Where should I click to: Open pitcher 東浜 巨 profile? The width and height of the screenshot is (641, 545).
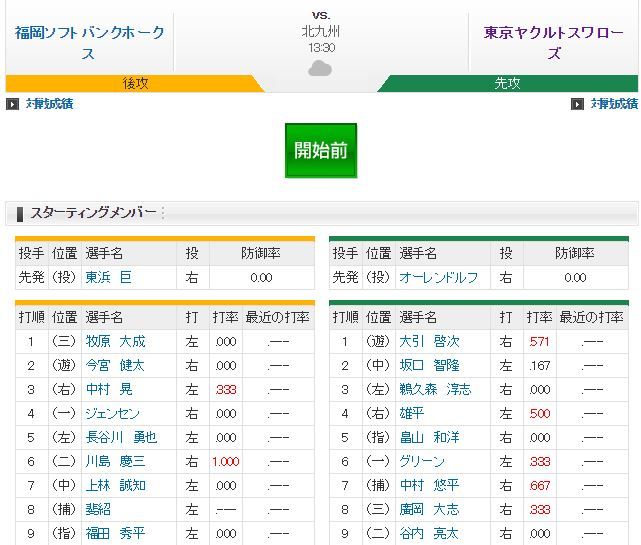108,278
